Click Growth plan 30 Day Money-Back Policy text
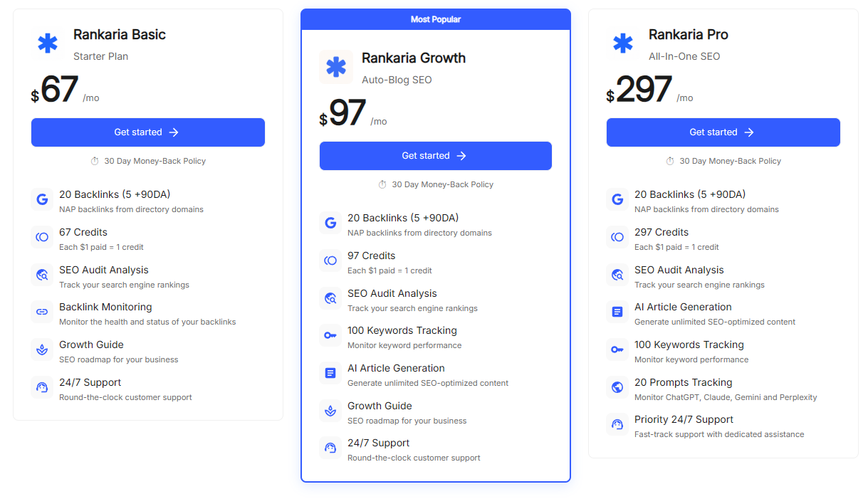The height and width of the screenshot is (499, 868). tap(443, 184)
